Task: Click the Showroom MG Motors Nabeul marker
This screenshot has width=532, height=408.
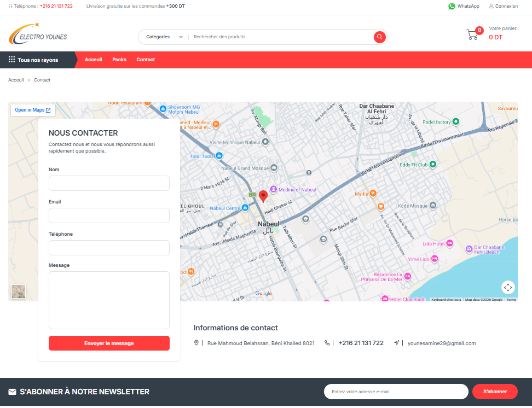Action: point(163,108)
